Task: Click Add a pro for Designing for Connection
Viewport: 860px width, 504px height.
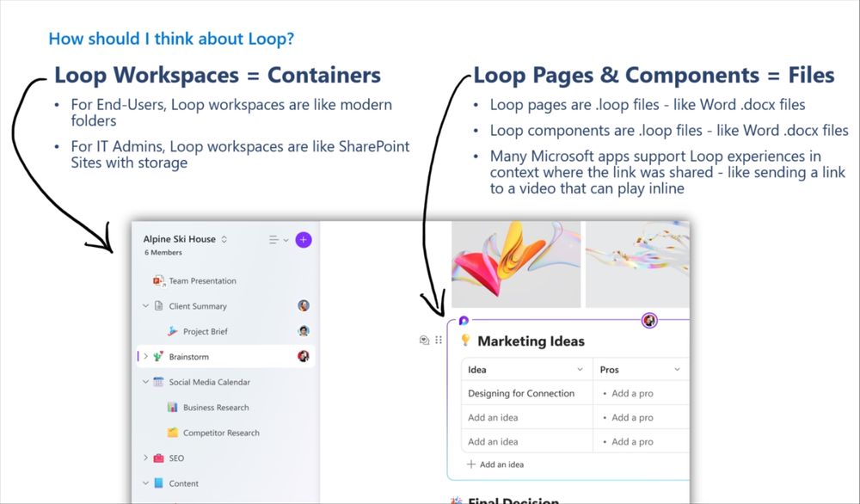Action: (632, 393)
